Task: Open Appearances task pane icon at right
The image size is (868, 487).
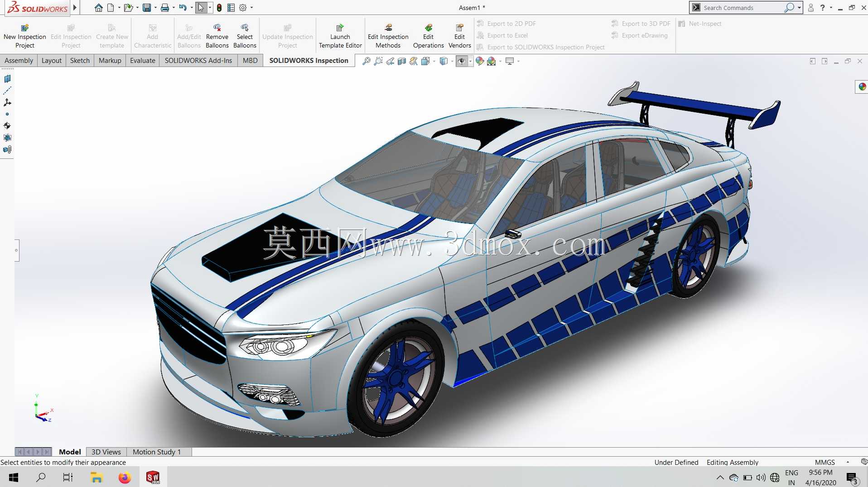Action: click(x=862, y=86)
